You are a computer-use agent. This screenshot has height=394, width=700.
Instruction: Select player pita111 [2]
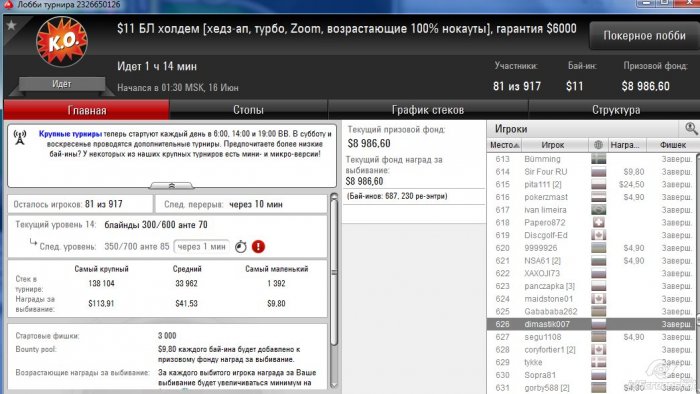[543, 184]
